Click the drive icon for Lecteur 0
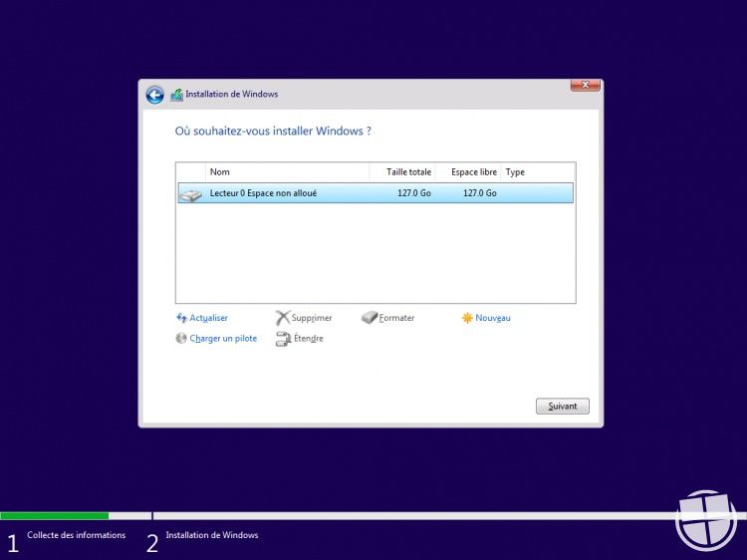 190,194
